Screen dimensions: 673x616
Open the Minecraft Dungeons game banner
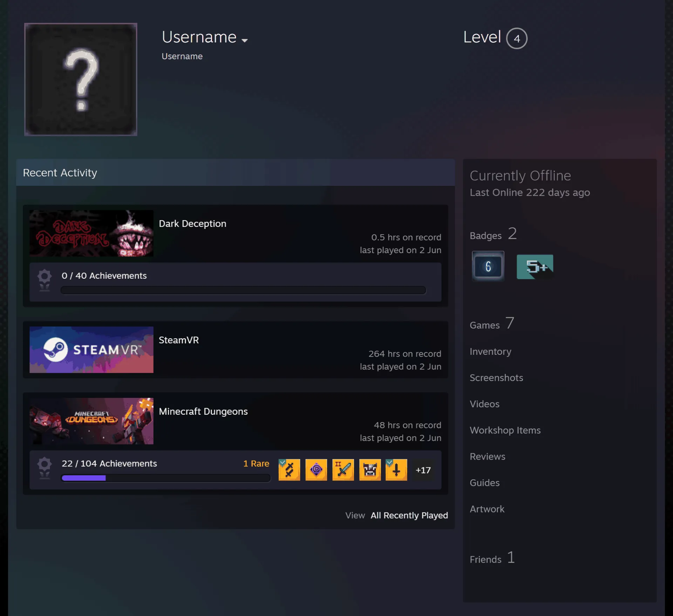pos(91,421)
